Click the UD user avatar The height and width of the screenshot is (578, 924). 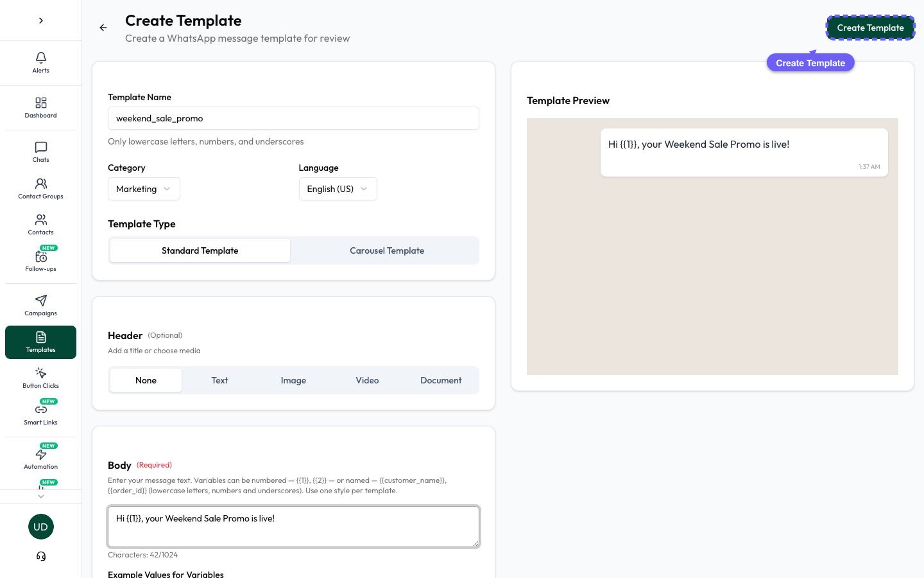(41, 527)
